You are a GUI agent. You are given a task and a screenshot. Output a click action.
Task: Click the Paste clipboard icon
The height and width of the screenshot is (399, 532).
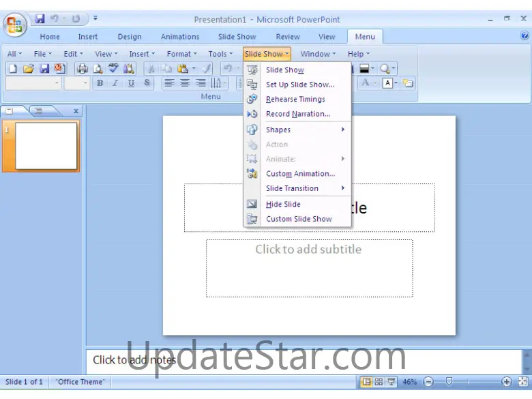pos(183,68)
